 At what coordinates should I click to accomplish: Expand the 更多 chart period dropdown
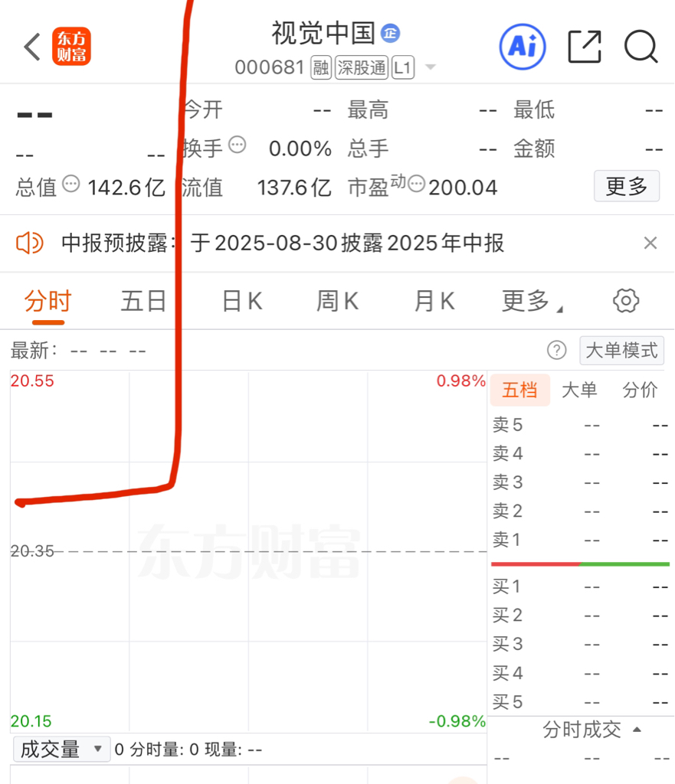point(532,302)
